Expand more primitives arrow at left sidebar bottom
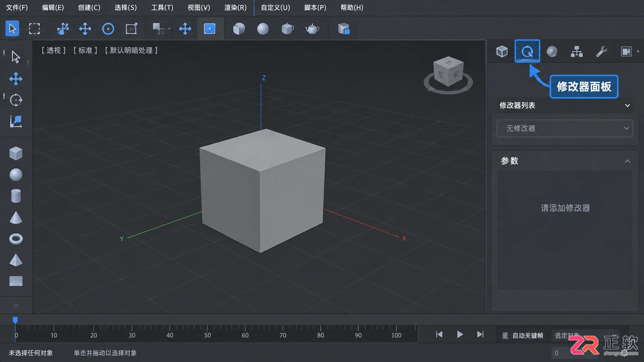This screenshot has height=362, width=644. click(x=16, y=306)
